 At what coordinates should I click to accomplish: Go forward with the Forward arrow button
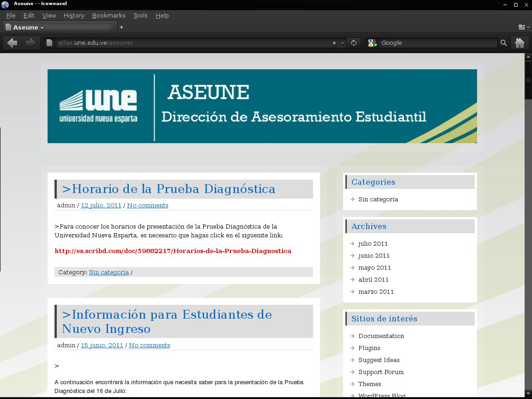tap(30, 43)
